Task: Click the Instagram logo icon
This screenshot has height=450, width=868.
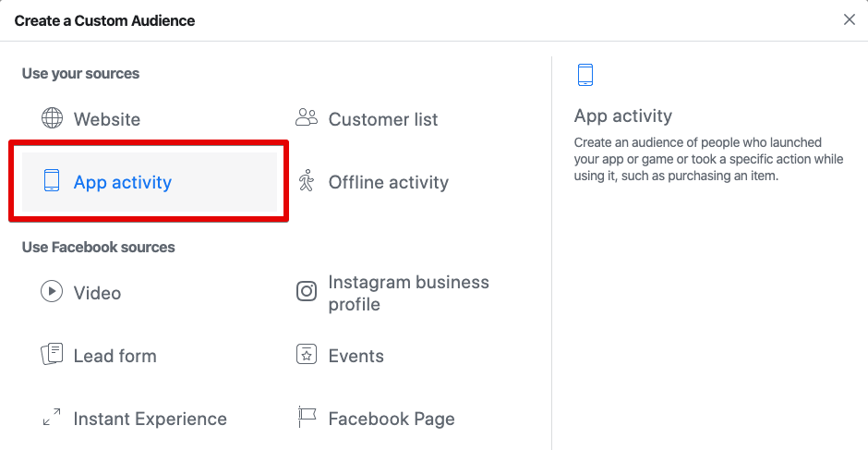Action: click(307, 291)
